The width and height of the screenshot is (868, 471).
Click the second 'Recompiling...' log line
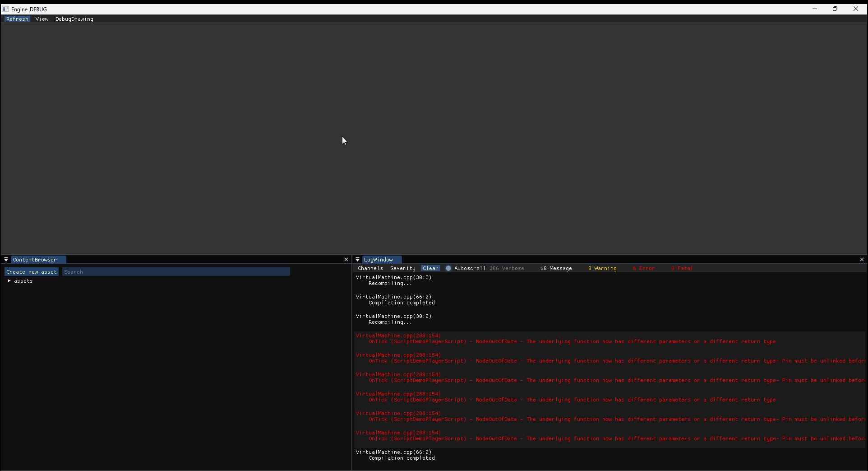(x=390, y=322)
